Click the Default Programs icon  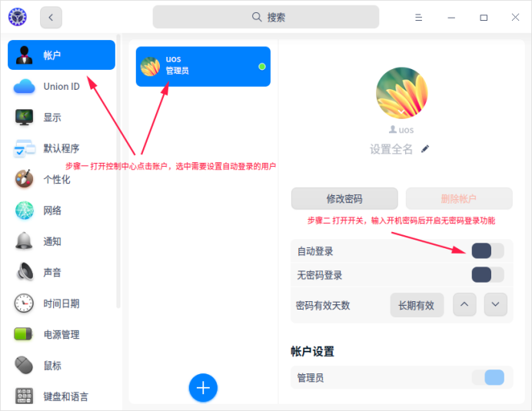coord(24,148)
